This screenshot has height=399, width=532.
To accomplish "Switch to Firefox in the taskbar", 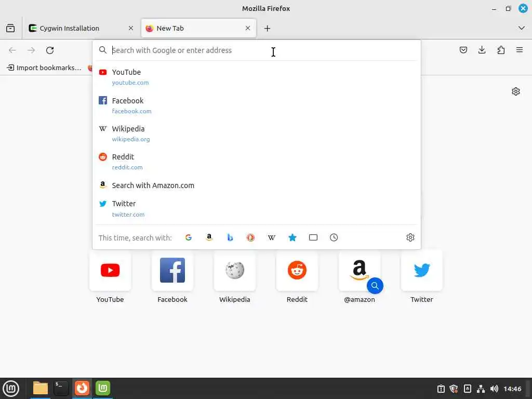I will pyautogui.click(x=82, y=389).
